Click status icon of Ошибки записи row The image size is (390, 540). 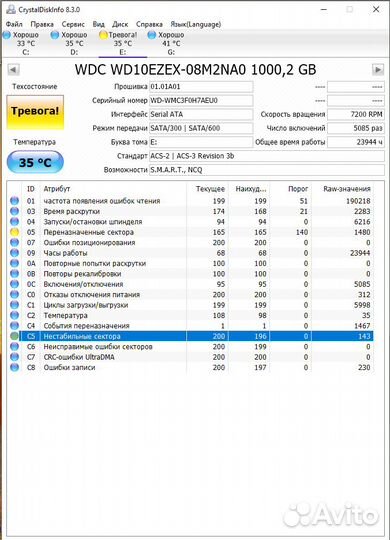coord(14,367)
